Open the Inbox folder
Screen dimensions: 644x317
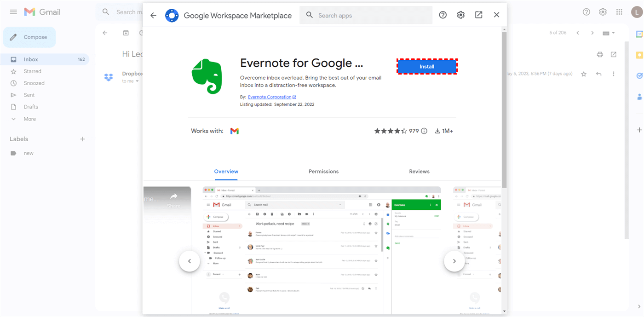[45, 59]
